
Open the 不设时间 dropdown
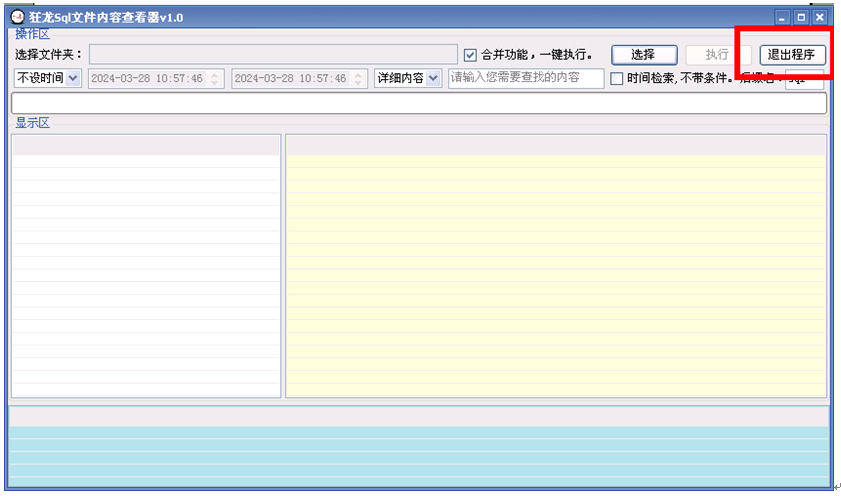pyautogui.click(x=48, y=78)
